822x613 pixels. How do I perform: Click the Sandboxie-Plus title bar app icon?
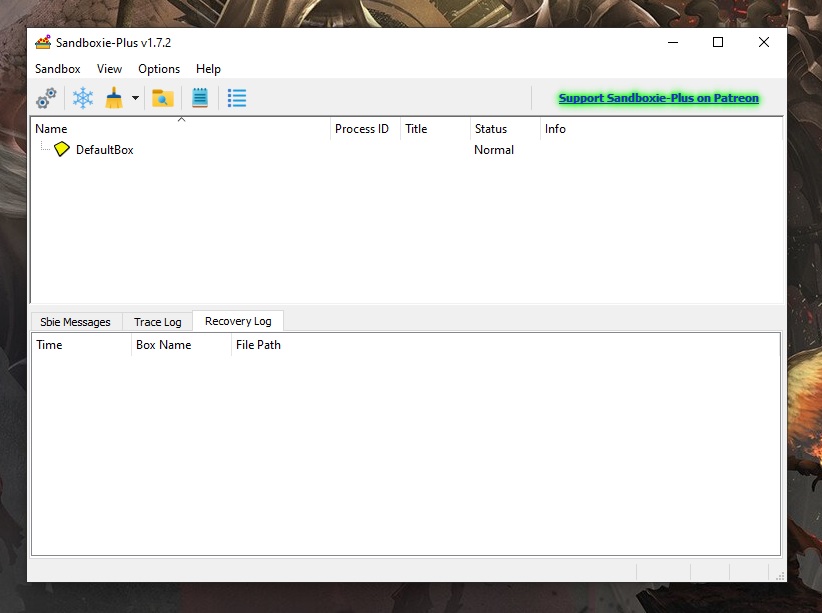(43, 42)
